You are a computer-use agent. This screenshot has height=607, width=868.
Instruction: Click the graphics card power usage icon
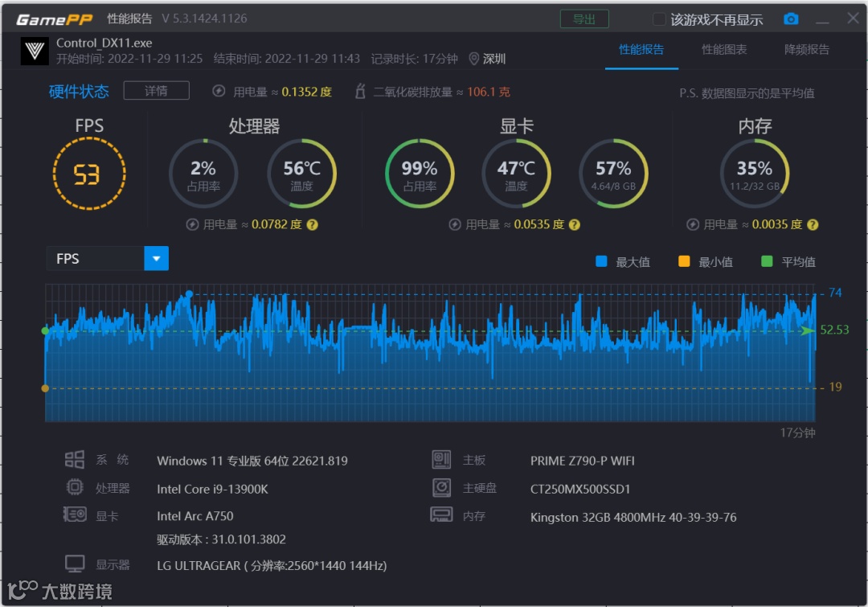click(x=454, y=224)
